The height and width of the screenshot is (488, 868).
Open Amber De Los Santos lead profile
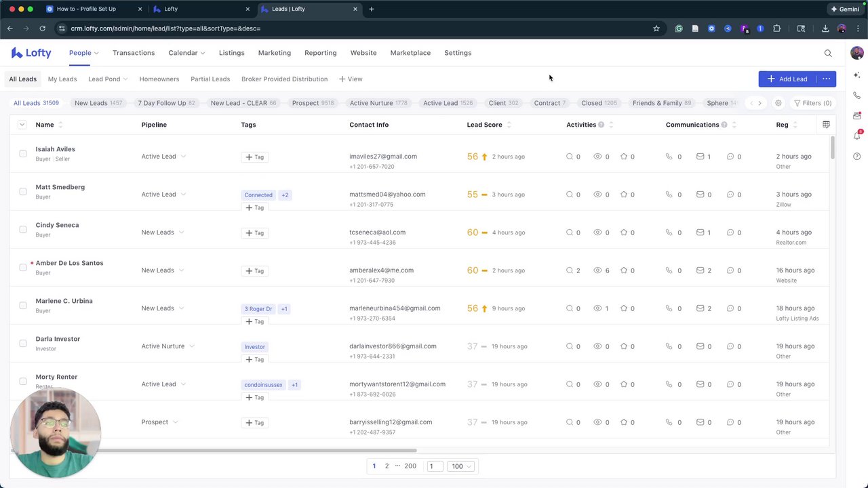pos(69,263)
